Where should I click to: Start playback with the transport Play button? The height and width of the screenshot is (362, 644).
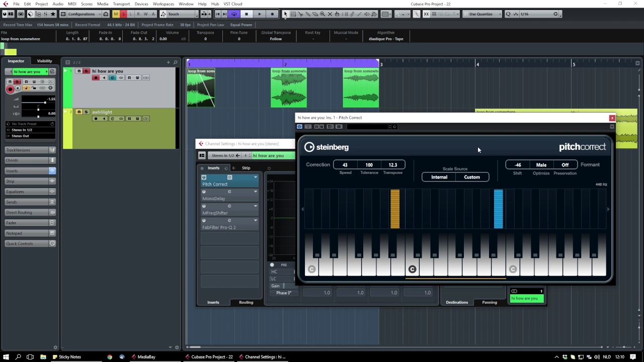click(260, 14)
